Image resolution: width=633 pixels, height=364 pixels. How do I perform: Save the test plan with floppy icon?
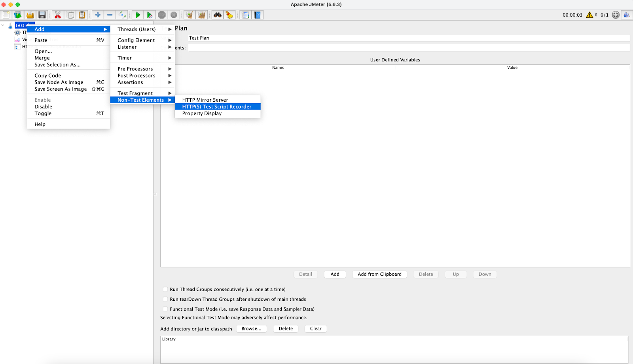tap(42, 15)
